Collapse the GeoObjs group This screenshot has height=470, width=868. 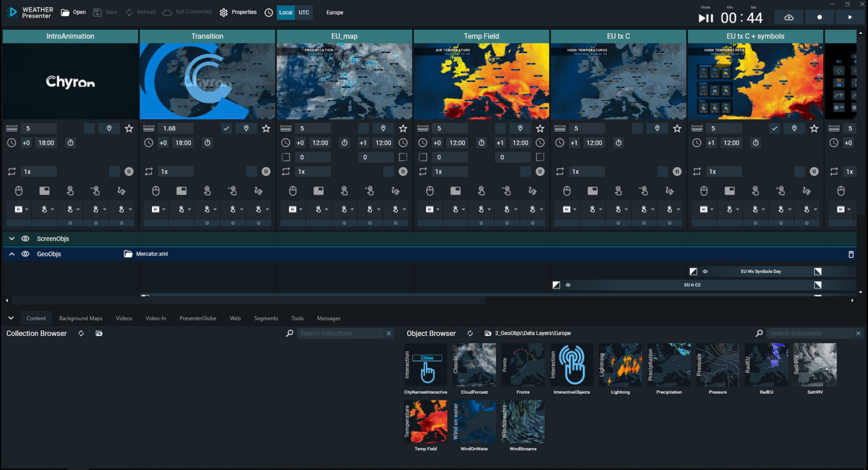coord(11,254)
